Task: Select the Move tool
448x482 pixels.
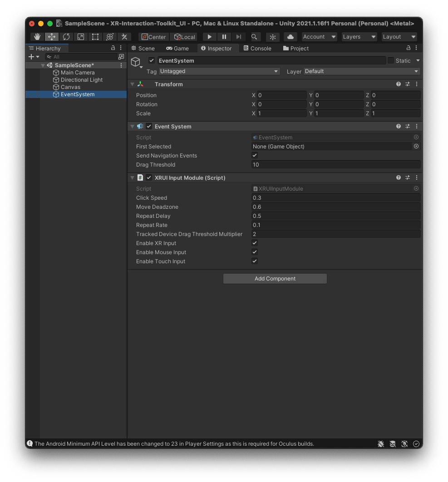Action: [52, 37]
